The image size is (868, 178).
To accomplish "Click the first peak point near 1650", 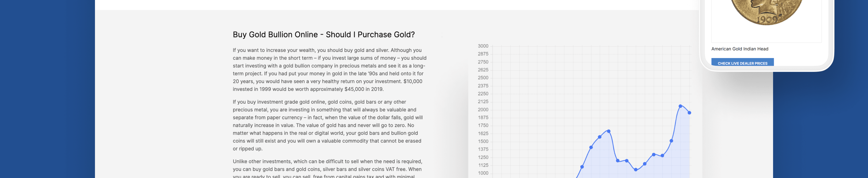I will (x=609, y=131).
